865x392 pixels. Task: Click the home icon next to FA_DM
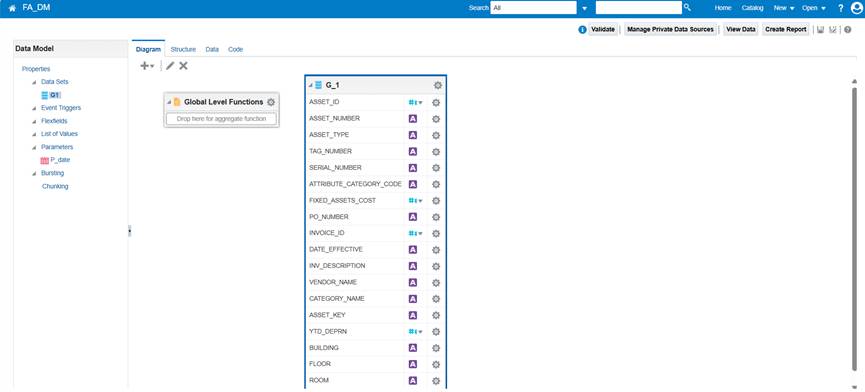pyautogui.click(x=12, y=8)
